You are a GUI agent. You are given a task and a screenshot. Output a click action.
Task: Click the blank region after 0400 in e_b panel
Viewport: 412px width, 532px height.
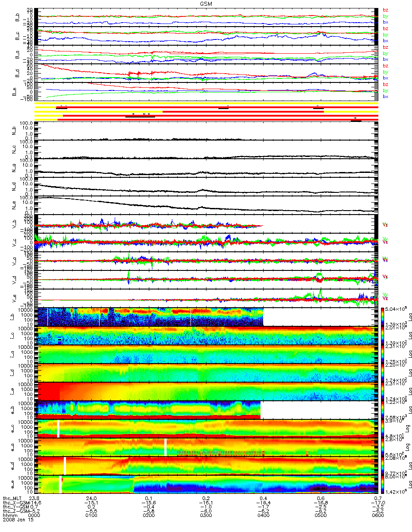(x=318, y=410)
